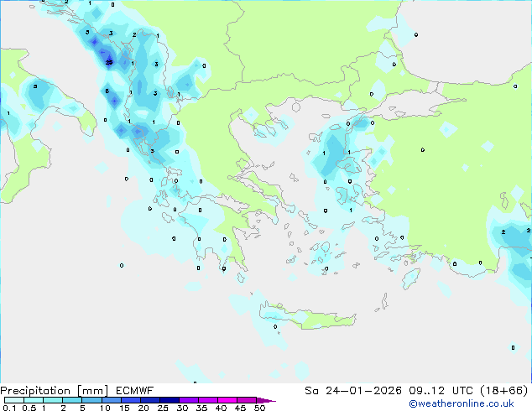Click the date 'Sa 24-01-2026'
This screenshot has height=411, width=532.
coord(353,391)
